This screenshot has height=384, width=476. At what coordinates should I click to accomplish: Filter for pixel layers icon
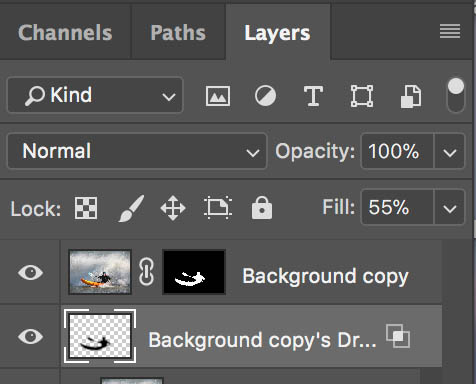coord(218,96)
